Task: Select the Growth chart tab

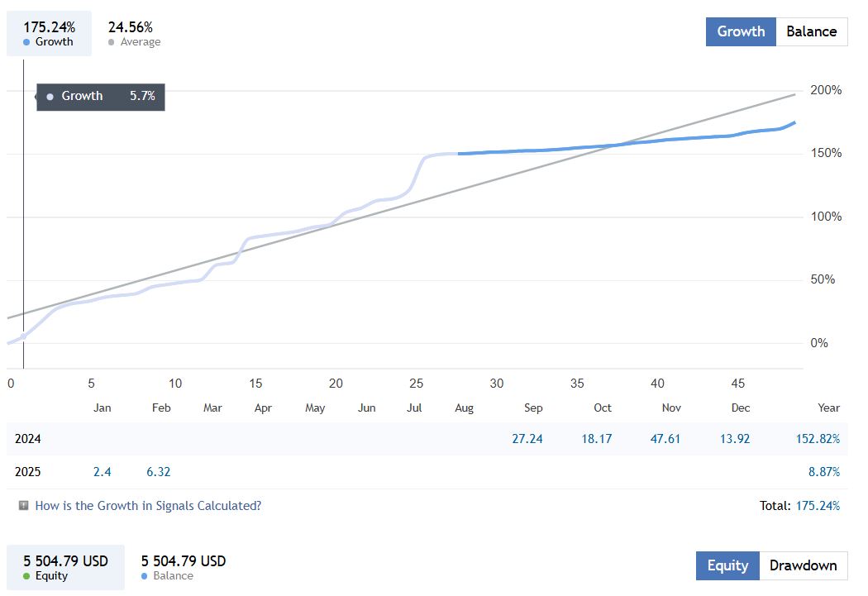Action: [741, 31]
